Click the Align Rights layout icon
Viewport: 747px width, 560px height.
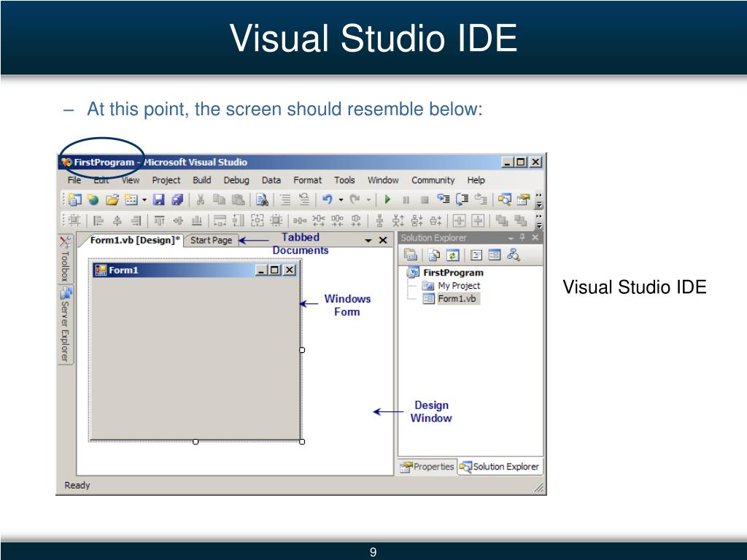pos(136,220)
